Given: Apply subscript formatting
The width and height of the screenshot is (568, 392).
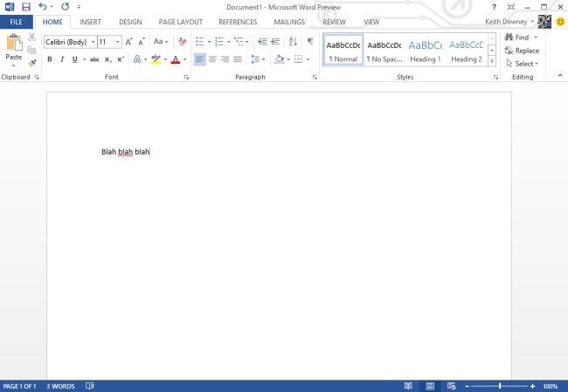Looking at the screenshot, I should [x=108, y=59].
